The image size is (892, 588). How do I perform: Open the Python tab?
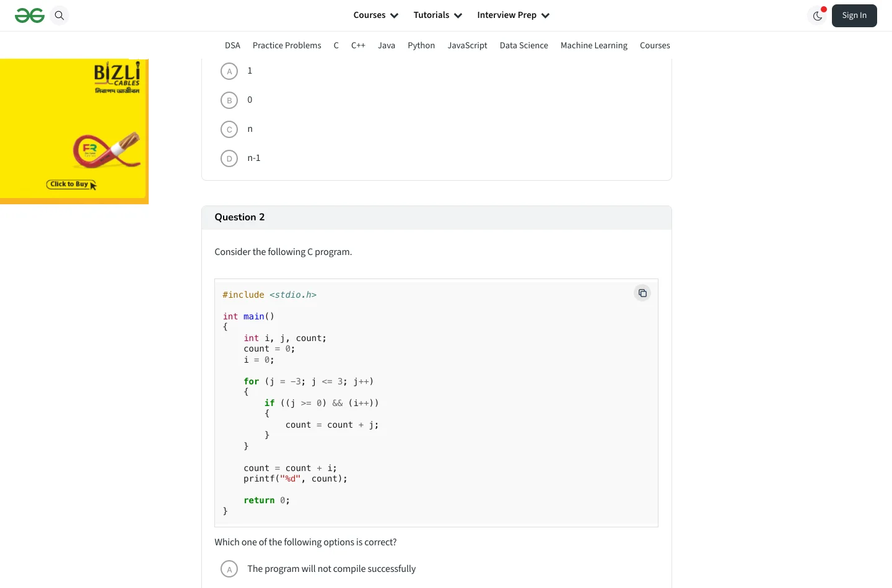pos(421,45)
